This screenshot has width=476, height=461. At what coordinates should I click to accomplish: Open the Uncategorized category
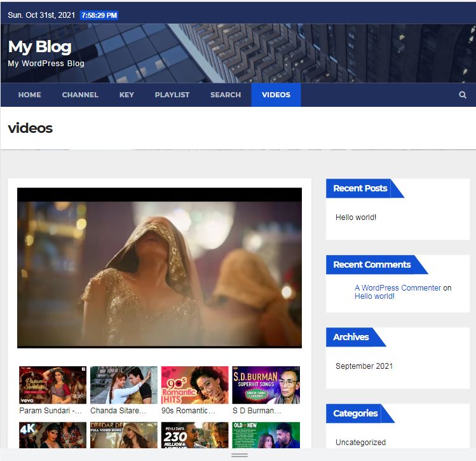360,442
